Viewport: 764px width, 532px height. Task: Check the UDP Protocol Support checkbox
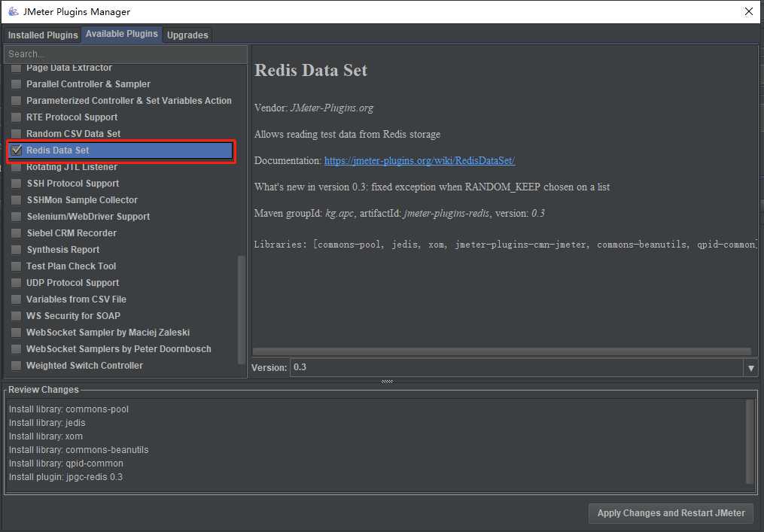click(x=16, y=283)
